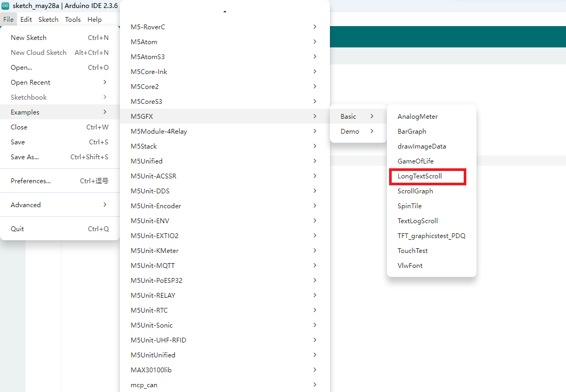Viewport: 566px width, 392px height.
Task: Expand the M5Module-4Relay examples
Action: click(x=224, y=131)
